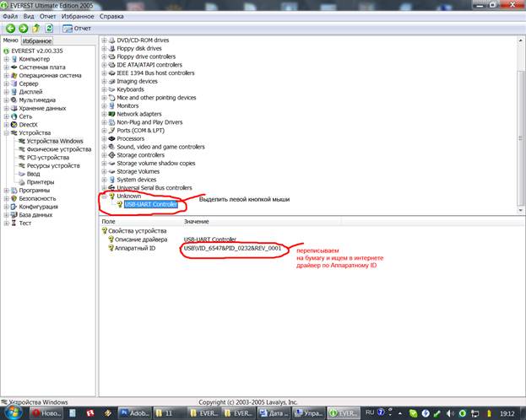Click the Windows Start button on the taskbar
This screenshot has width=526, height=420.
[x=12, y=412]
